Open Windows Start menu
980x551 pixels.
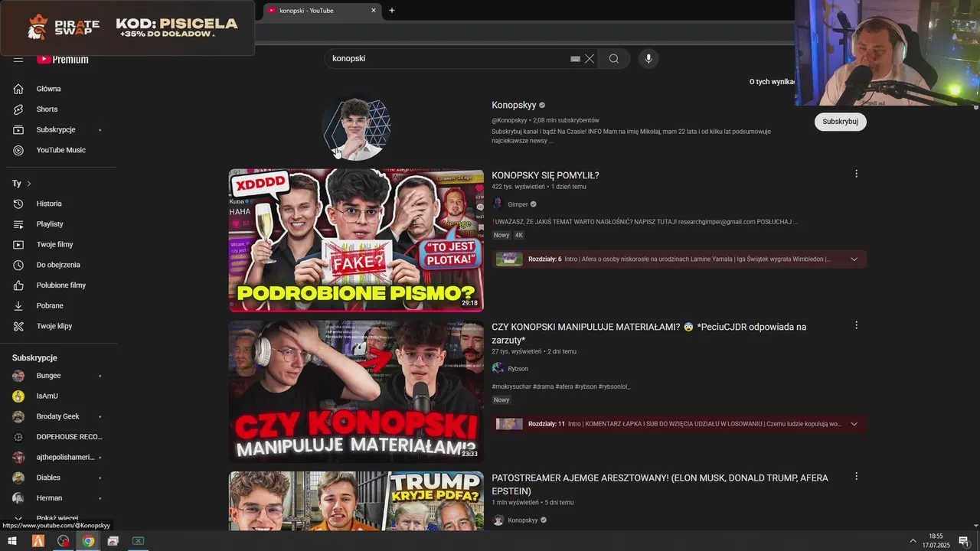point(12,541)
